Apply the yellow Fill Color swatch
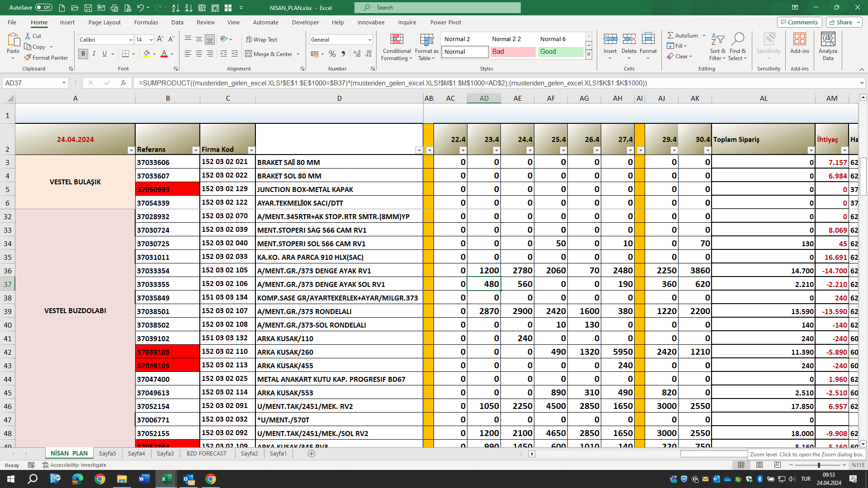This screenshot has height=488, width=868. coord(146,54)
